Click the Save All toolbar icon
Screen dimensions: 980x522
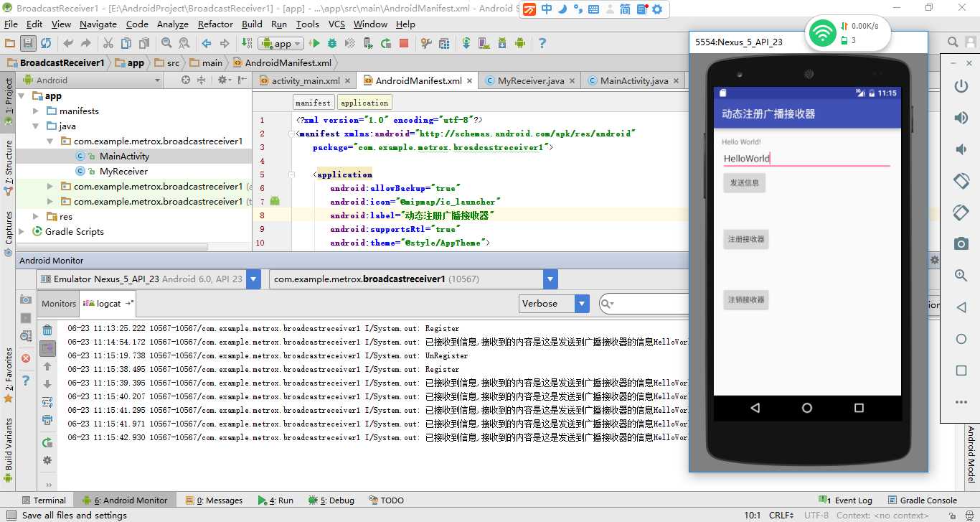pyautogui.click(x=28, y=43)
